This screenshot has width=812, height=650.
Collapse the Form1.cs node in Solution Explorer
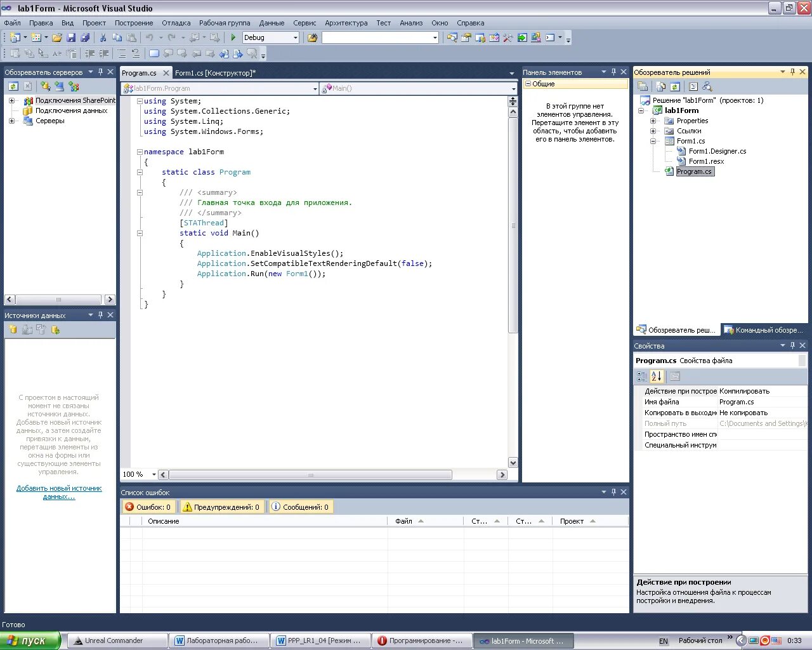coord(653,141)
